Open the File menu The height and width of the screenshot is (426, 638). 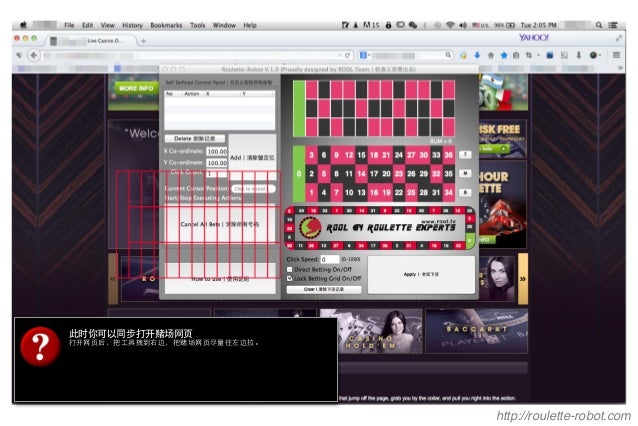69,25
